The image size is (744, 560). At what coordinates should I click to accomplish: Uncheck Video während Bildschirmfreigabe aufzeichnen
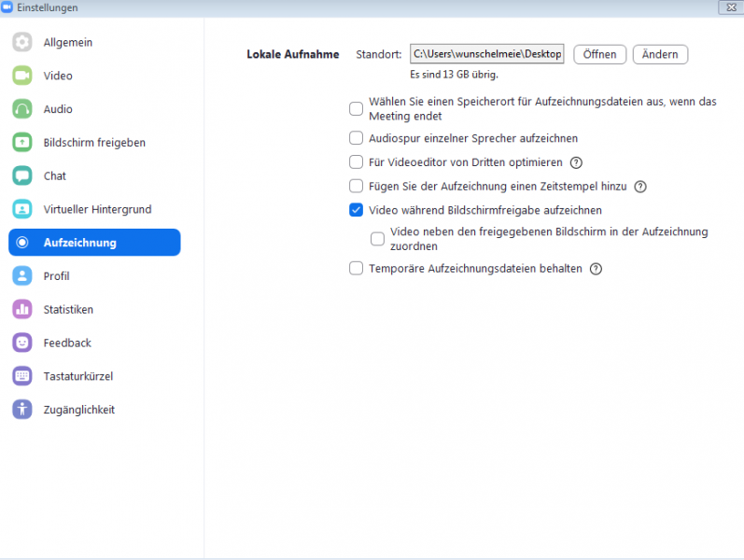356,210
